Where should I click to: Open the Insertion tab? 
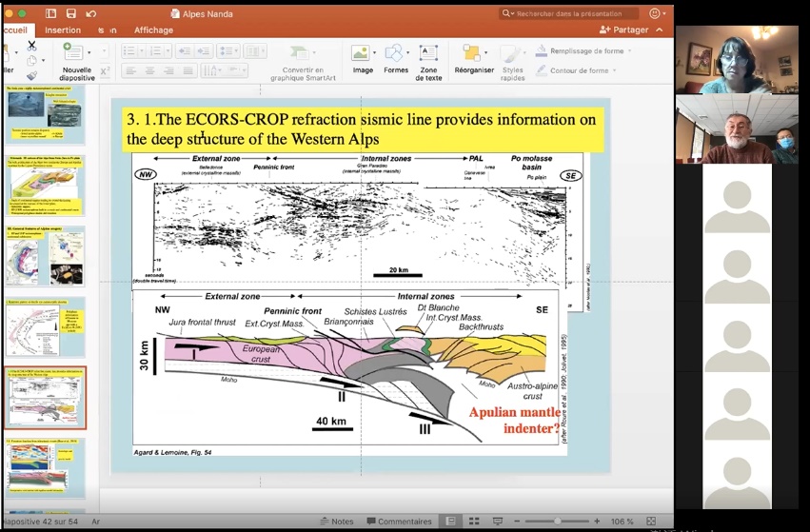[x=63, y=30]
